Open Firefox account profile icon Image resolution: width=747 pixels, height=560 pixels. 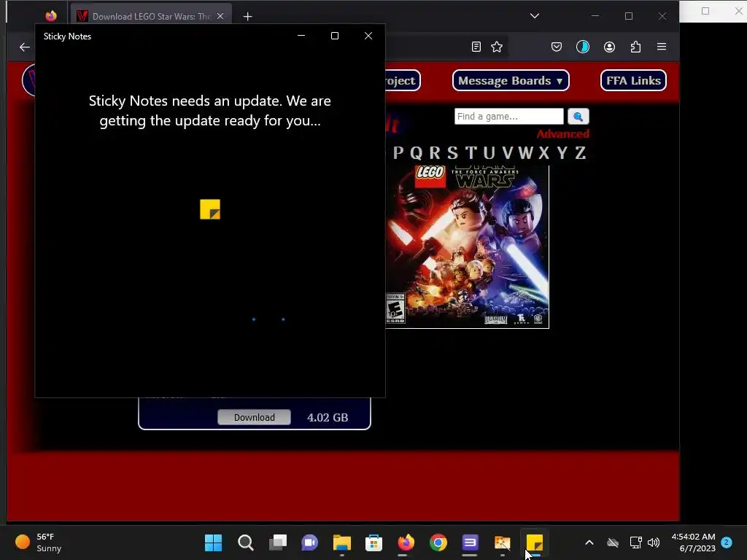click(x=609, y=47)
